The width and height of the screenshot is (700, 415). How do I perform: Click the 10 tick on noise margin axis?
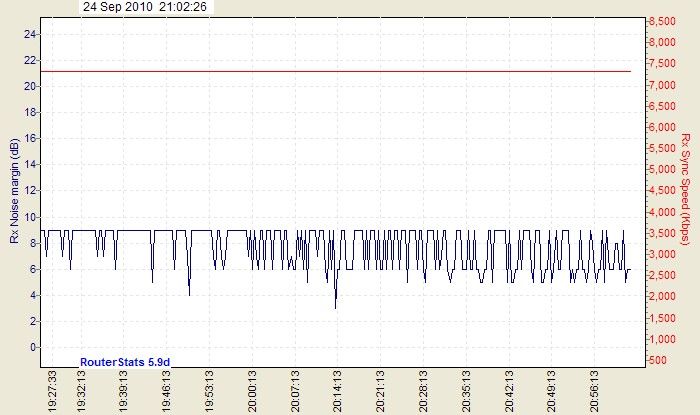pos(29,217)
